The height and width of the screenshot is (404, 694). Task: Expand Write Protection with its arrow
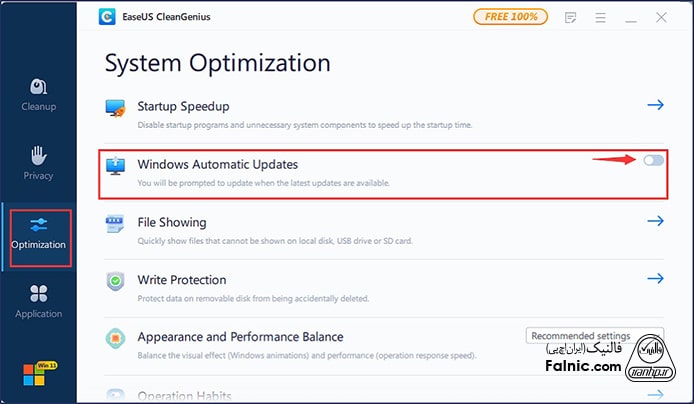tap(656, 279)
